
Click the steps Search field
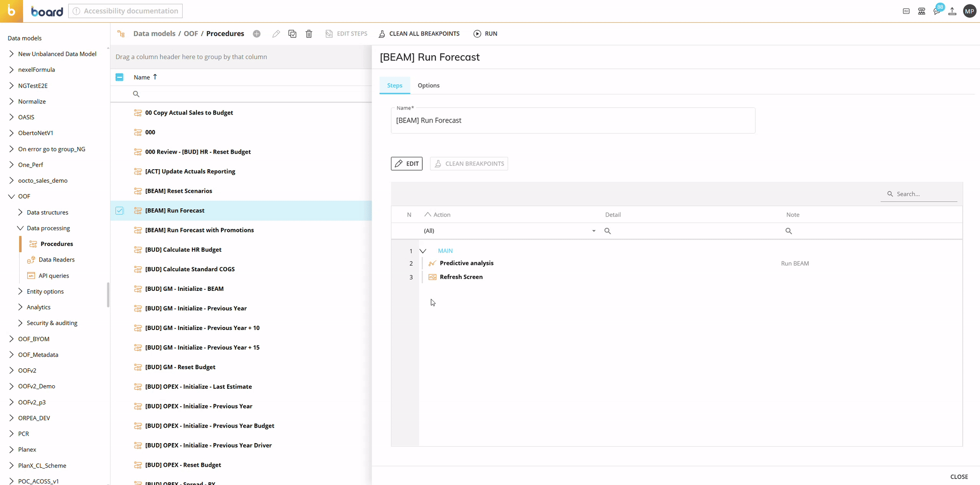coord(919,194)
